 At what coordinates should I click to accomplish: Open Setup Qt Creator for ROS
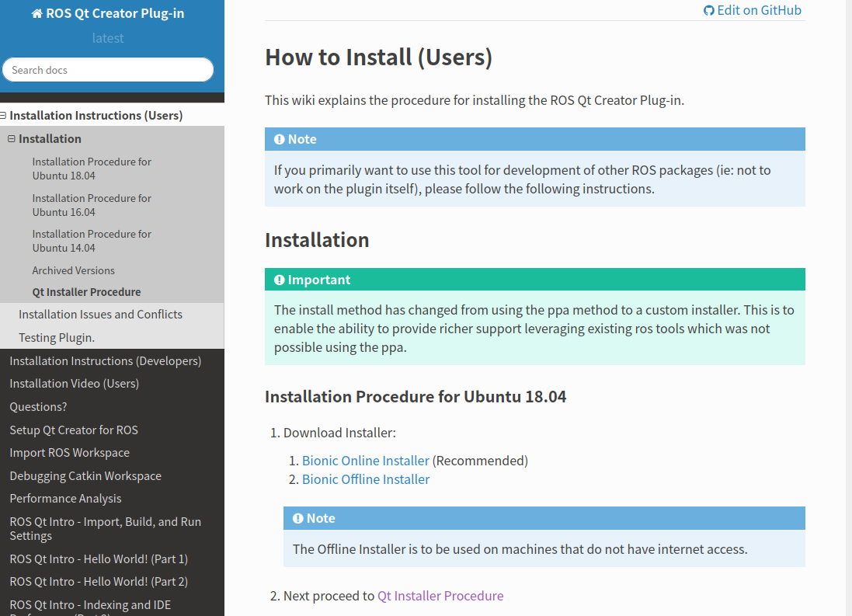click(x=73, y=430)
